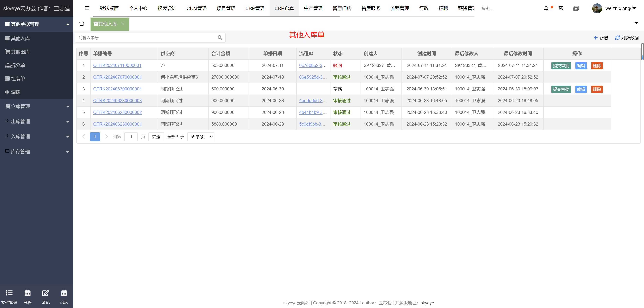Switch to the CRM管理 top menu

click(196, 8)
